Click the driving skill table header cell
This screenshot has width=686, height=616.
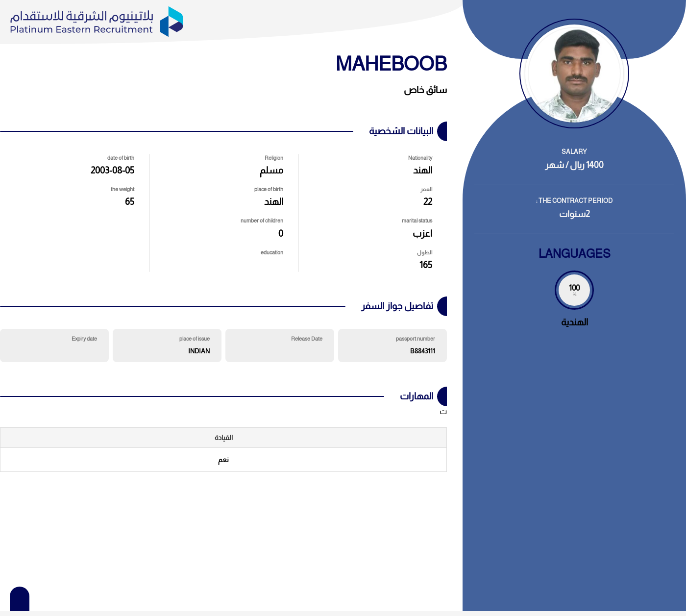pos(223,438)
